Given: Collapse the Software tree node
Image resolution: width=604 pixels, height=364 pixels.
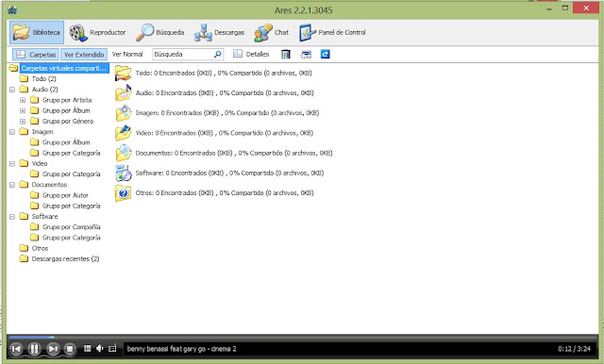Looking at the screenshot, I should pyautogui.click(x=12, y=217).
